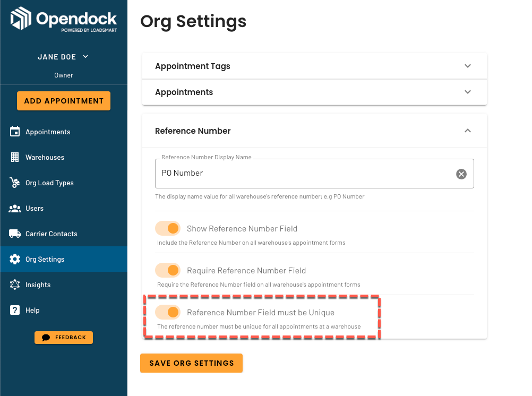Click the Add Appointment button
The height and width of the screenshot is (396, 532).
click(x=64, y=101)
